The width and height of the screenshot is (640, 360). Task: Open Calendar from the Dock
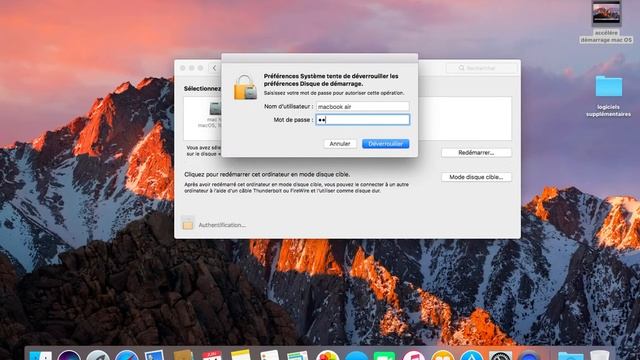point(212,356)
